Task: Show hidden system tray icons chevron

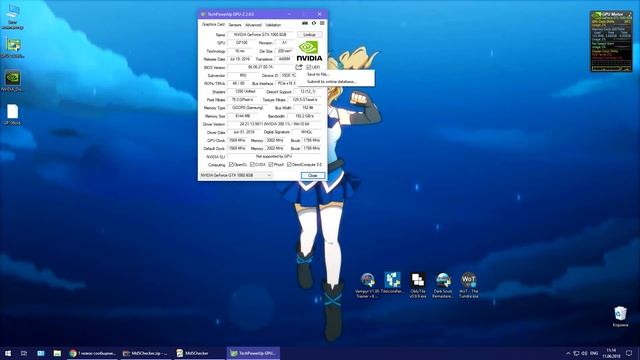Action: 568,353
